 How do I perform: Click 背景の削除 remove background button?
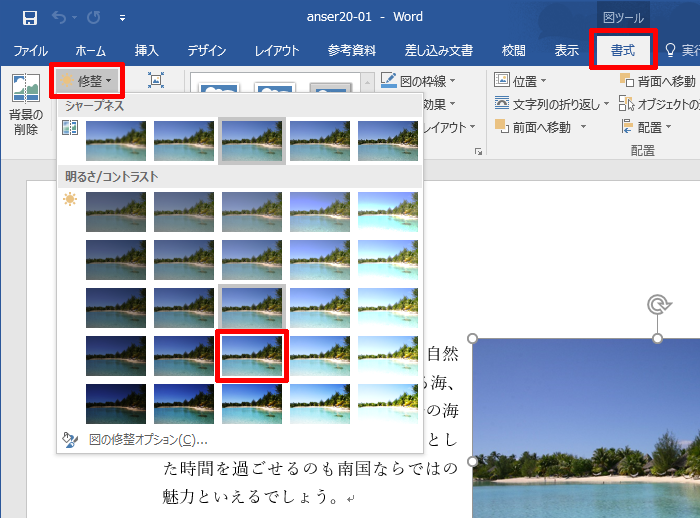26,104
